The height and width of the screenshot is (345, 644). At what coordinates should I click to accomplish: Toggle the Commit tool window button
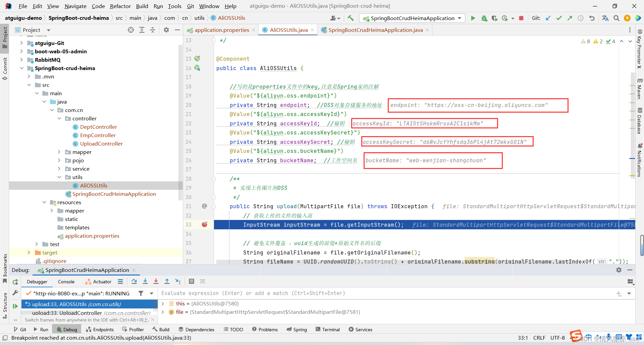click(5, 69)
